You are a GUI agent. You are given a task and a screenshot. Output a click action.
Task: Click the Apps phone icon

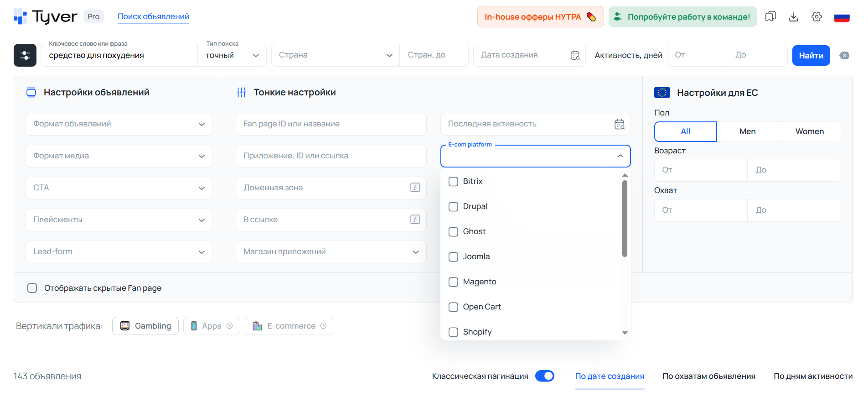(x=194, y=326)
